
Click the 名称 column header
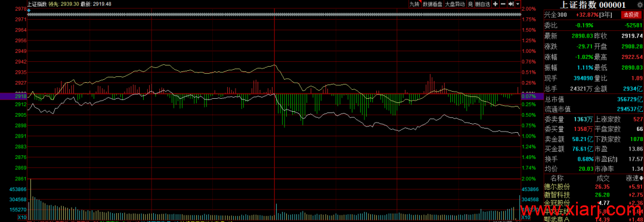(x=558, y=190)
